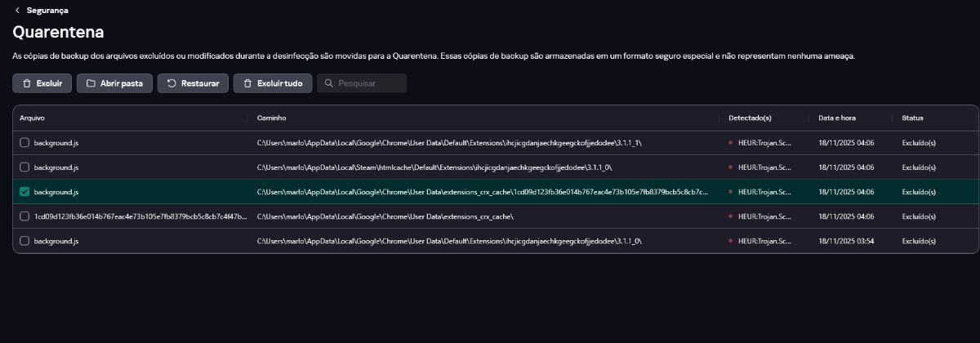
Task: Go back via the Segurança link
Action: [x=47, y=11]
